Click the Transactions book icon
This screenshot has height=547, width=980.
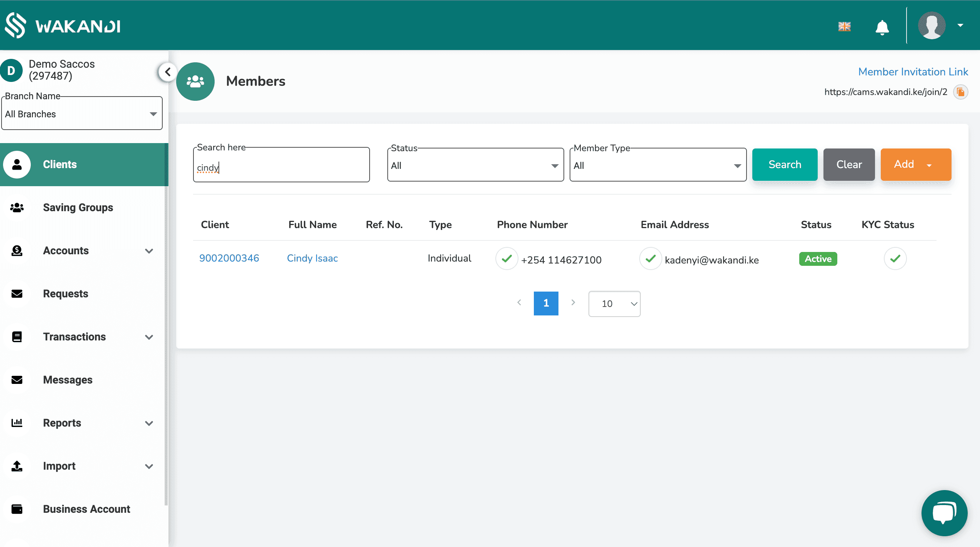17,337
